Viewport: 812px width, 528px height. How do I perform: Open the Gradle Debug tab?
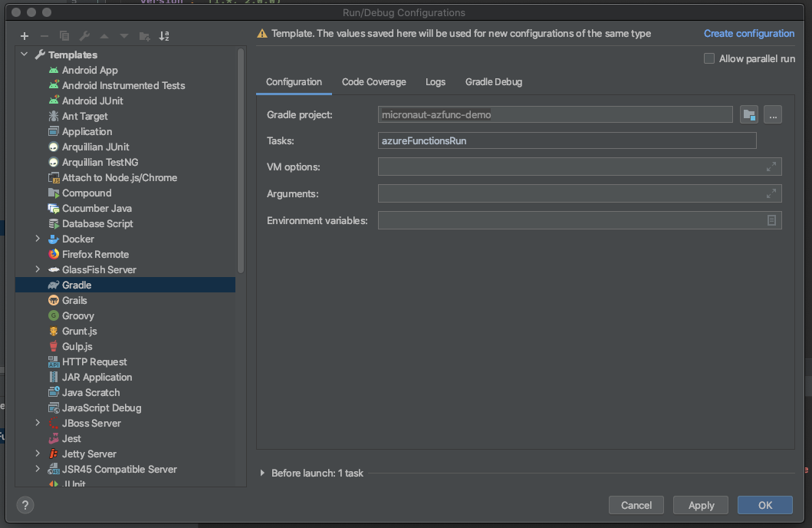[494, 82]
